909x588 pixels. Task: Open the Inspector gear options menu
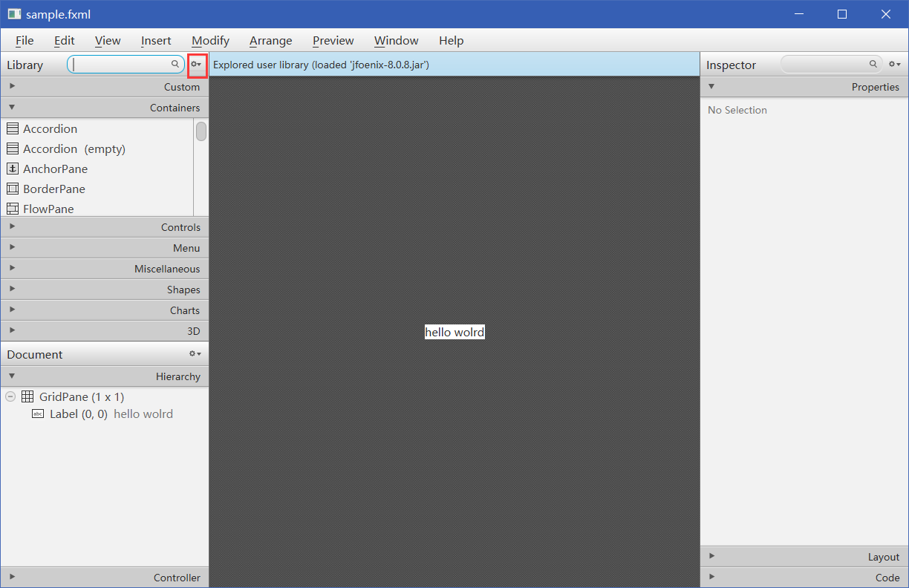(895, 65)
